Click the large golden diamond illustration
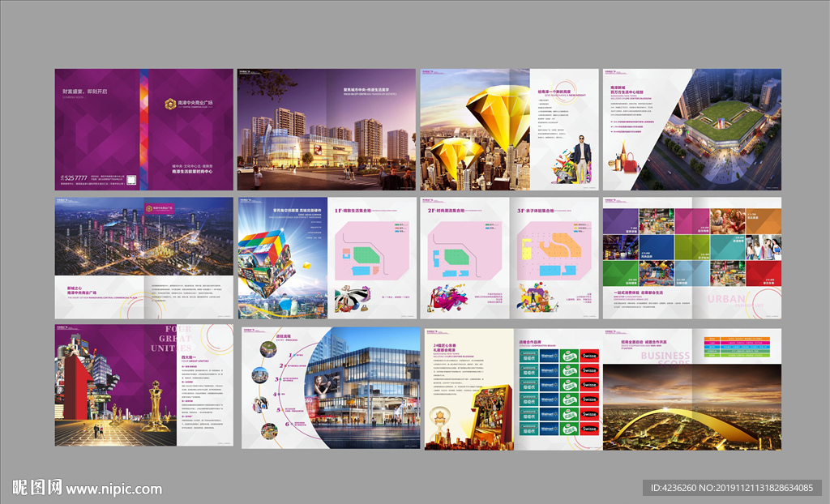The width and height of the screenshot is (830, 504). tap(498, 117)
